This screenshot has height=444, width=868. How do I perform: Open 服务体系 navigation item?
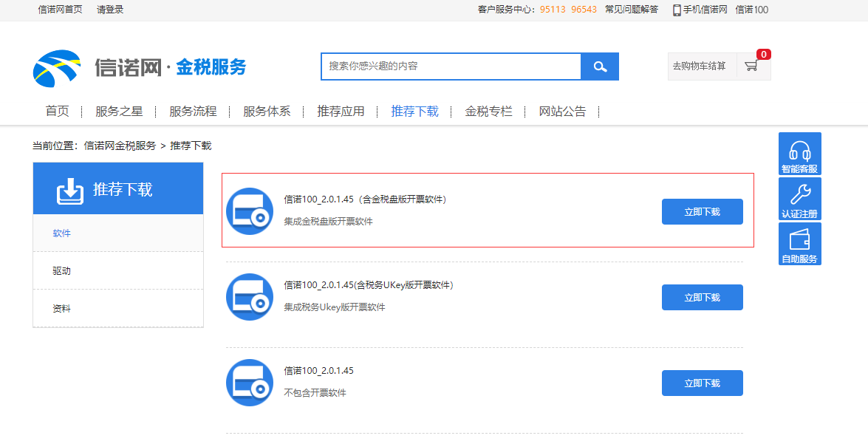(267, 112)
